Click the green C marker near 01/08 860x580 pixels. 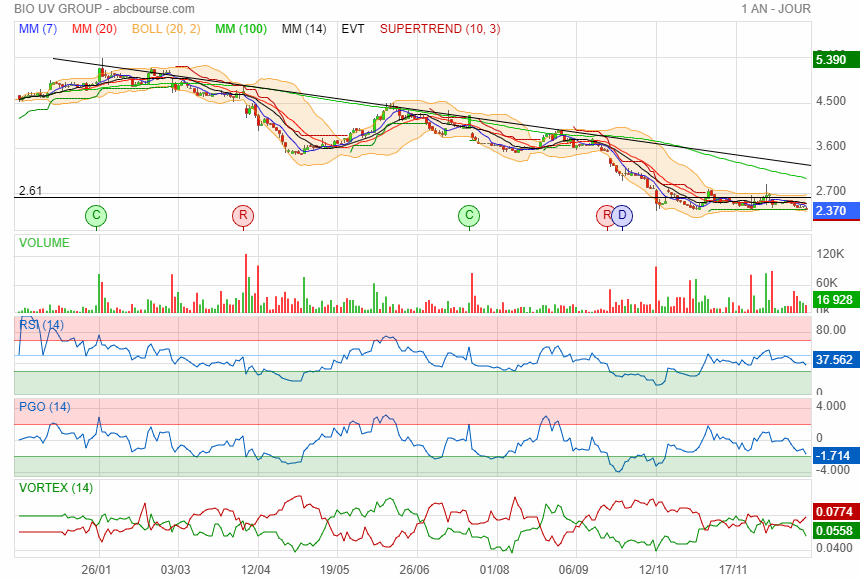point(469,216)
